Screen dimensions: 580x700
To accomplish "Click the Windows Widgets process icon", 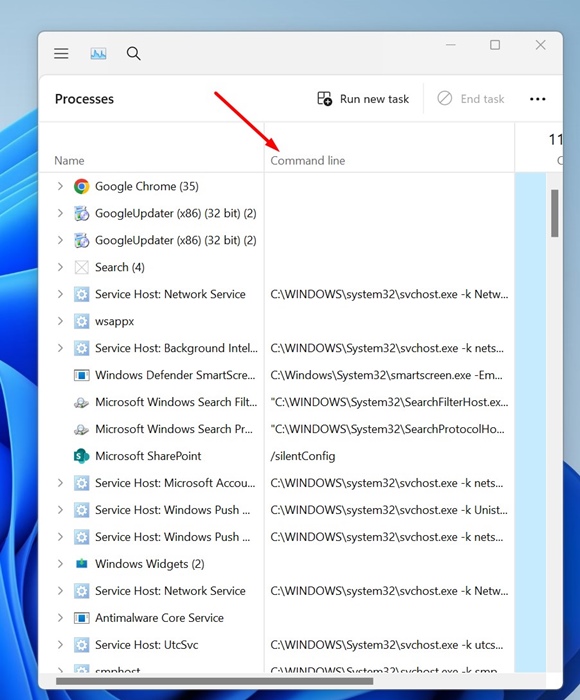I will [81, 564].
